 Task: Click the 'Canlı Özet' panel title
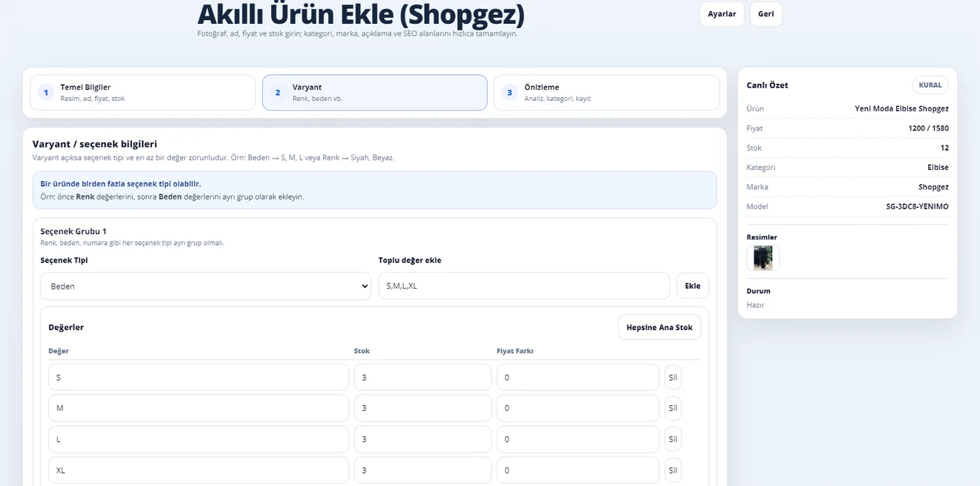tap(768, 85)
